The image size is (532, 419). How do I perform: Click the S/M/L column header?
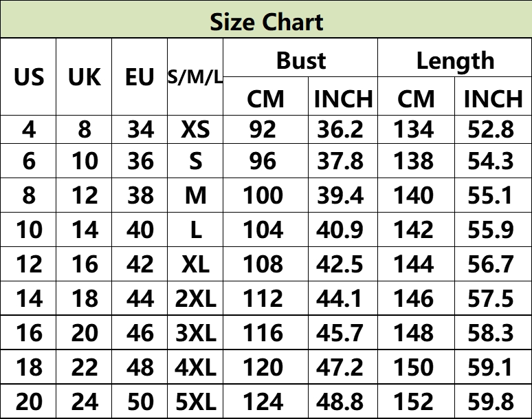195,77
